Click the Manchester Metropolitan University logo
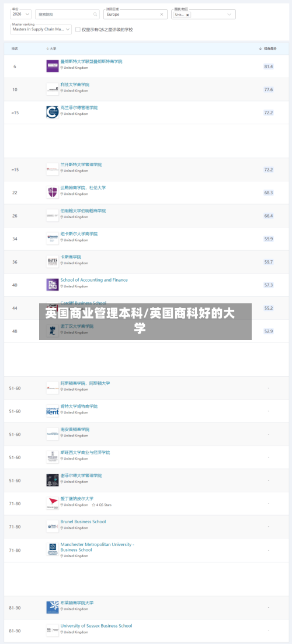Image resolution: width=292 pixels, height=644 pixels. coord(53,549)
